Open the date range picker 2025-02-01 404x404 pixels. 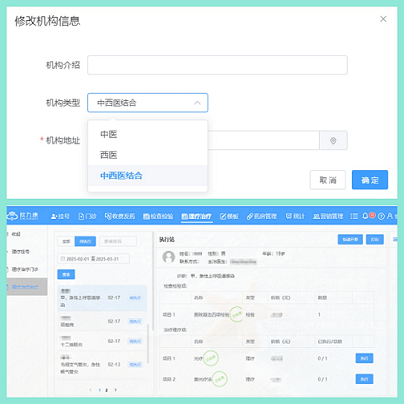(x=93, y=259)
